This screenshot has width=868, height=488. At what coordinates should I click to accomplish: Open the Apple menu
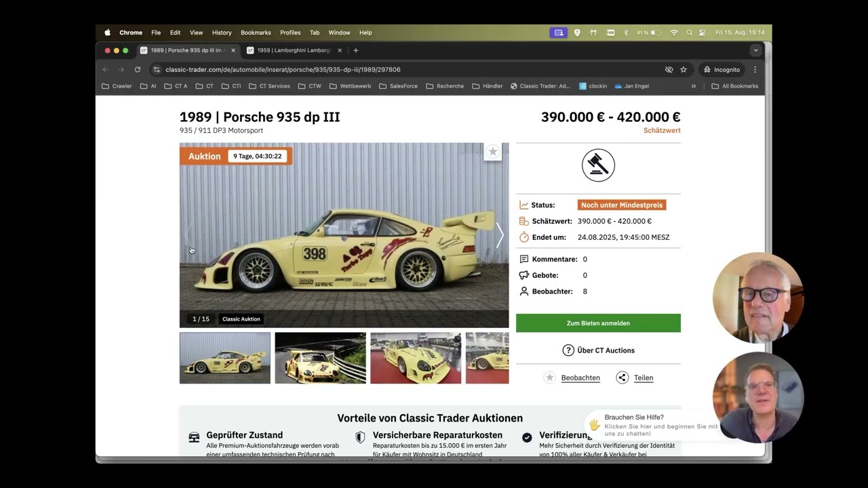pyautogui.click(x=107, y=33)
